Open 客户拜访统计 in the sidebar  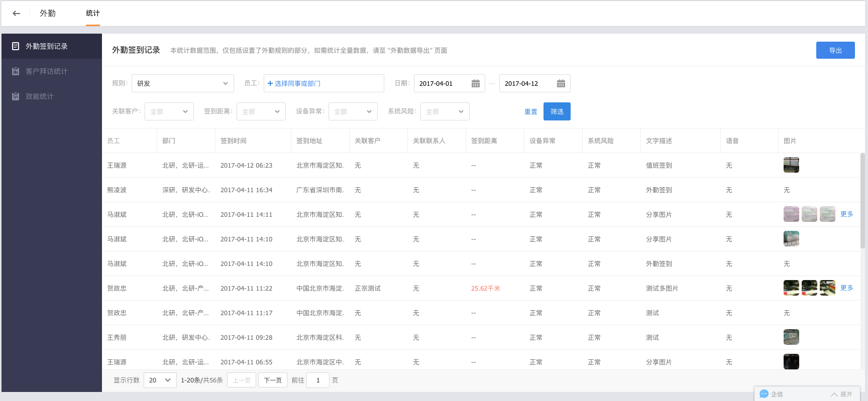(52, 71)
